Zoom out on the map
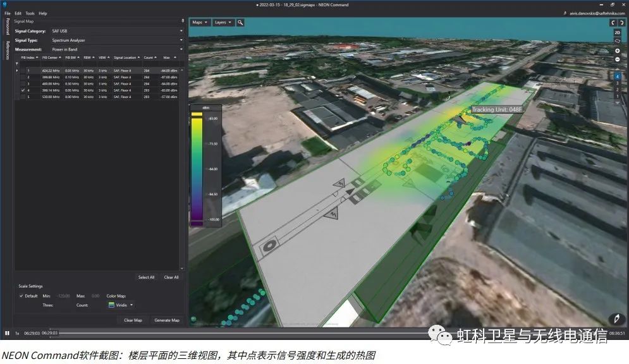Viewport: 629px width, 364px height. coord(618,59)
